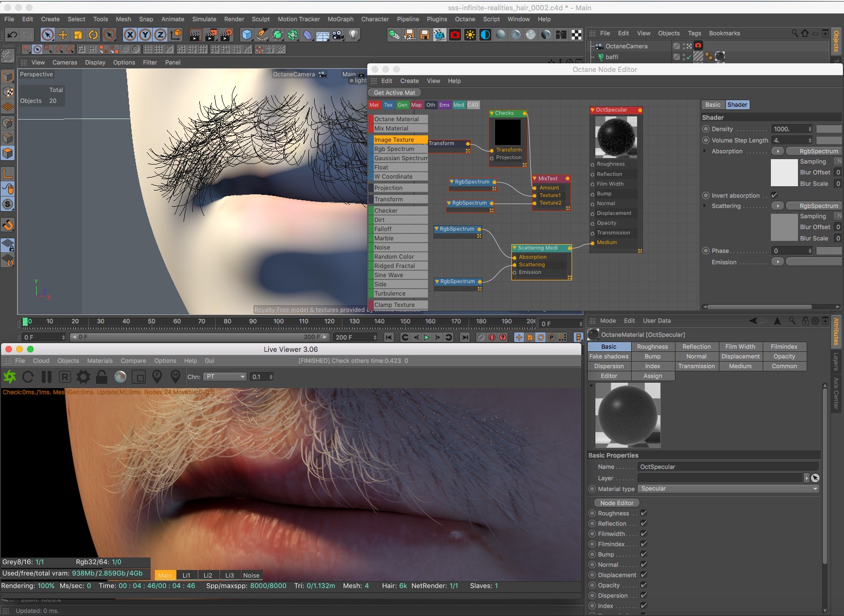
Task: Expand the Absorption disclosure triangle
Action: (705, 152)
